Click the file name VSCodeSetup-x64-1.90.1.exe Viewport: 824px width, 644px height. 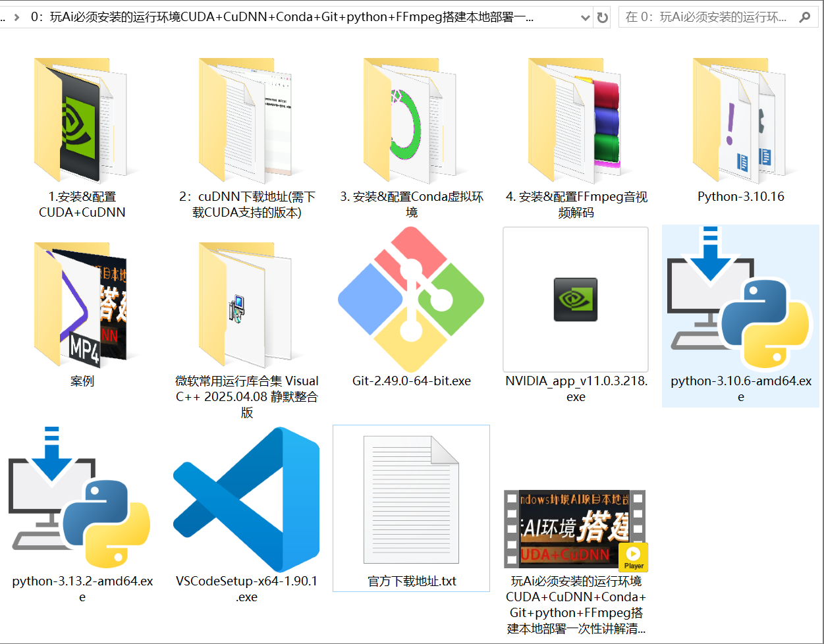247,589
